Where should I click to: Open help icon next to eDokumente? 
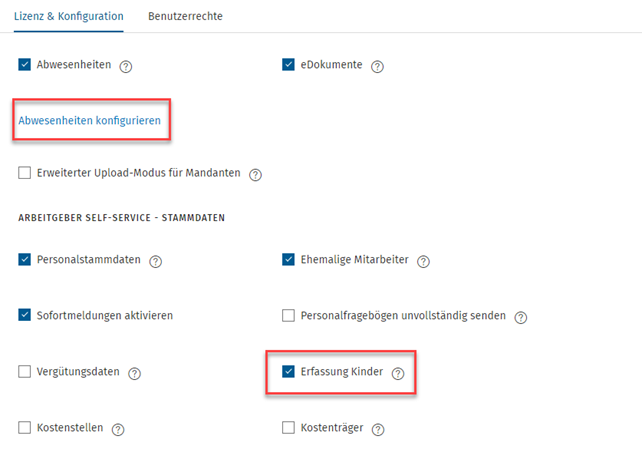pos(377,66)
